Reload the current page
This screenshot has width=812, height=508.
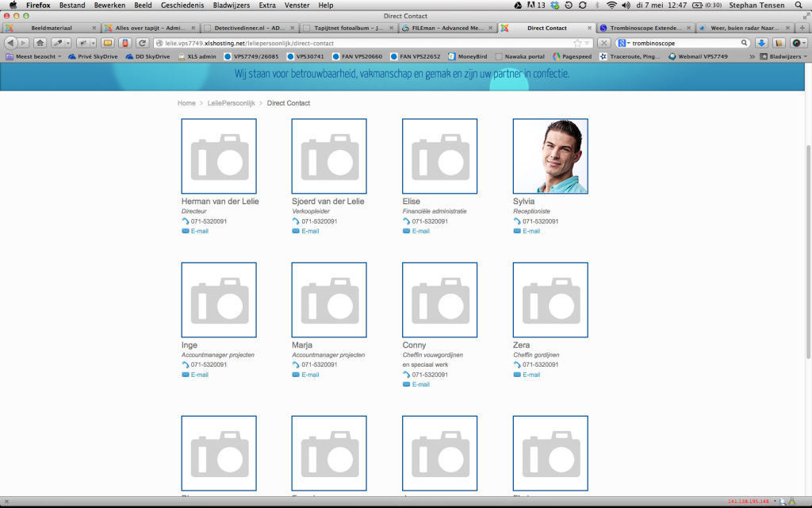tap(143, 43)
